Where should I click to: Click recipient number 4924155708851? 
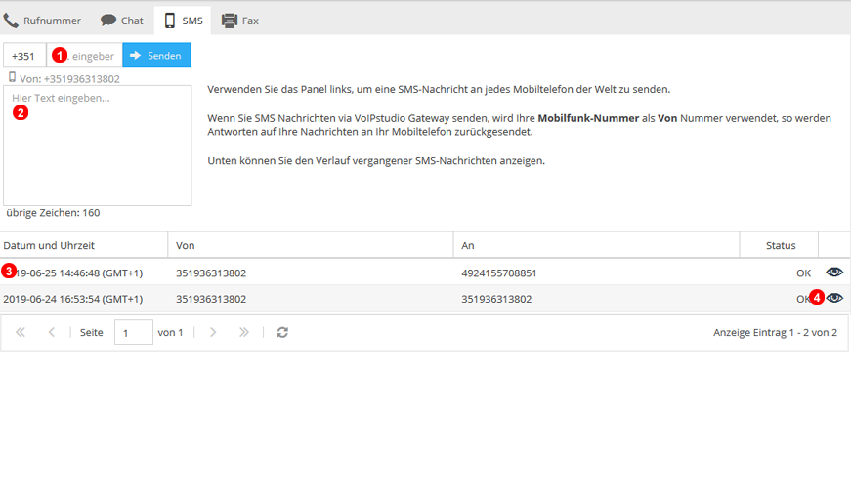[498, 273]
